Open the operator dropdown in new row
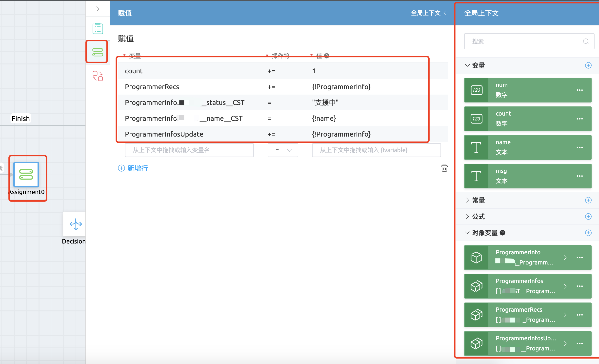 pyautogui.click(x=283, y=150)
